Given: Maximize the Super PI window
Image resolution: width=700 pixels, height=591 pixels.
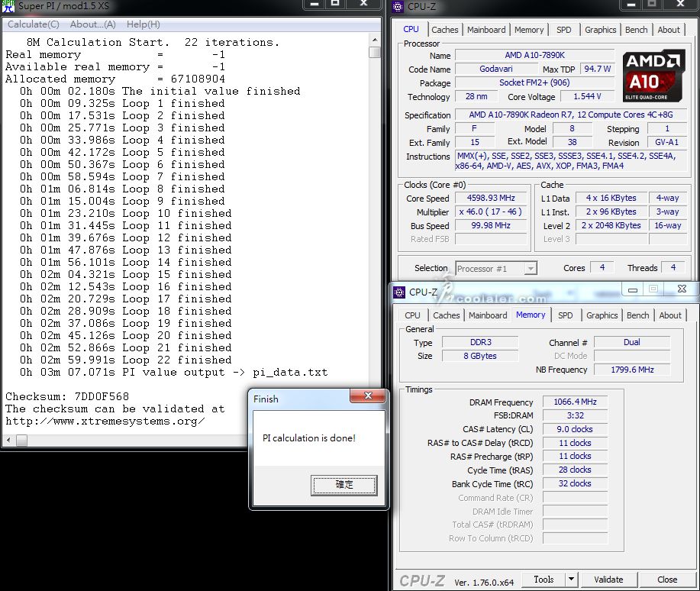Looking at the screenshot, I should point(335,5).
